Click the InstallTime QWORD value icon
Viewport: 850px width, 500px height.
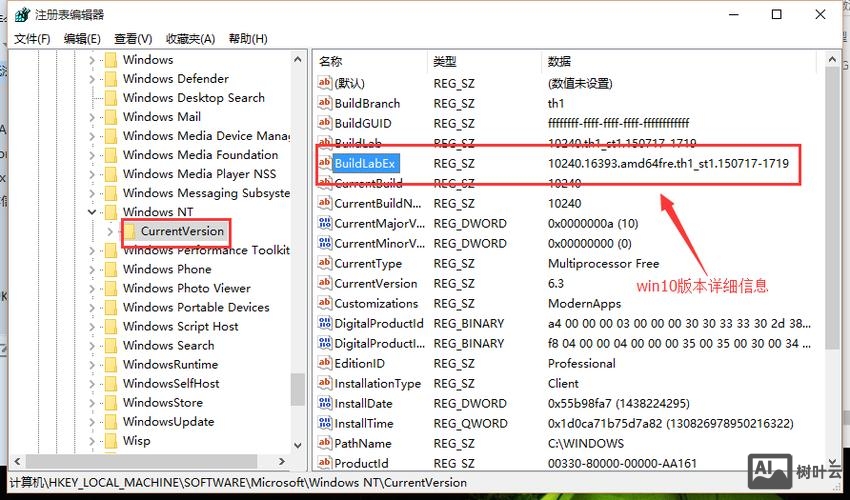[x=325, y=423]
